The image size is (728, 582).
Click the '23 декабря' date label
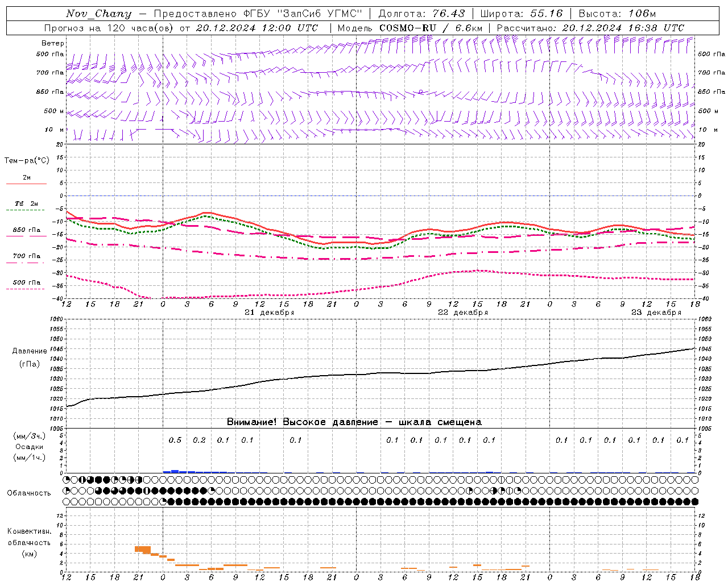(x=656, y=313)
